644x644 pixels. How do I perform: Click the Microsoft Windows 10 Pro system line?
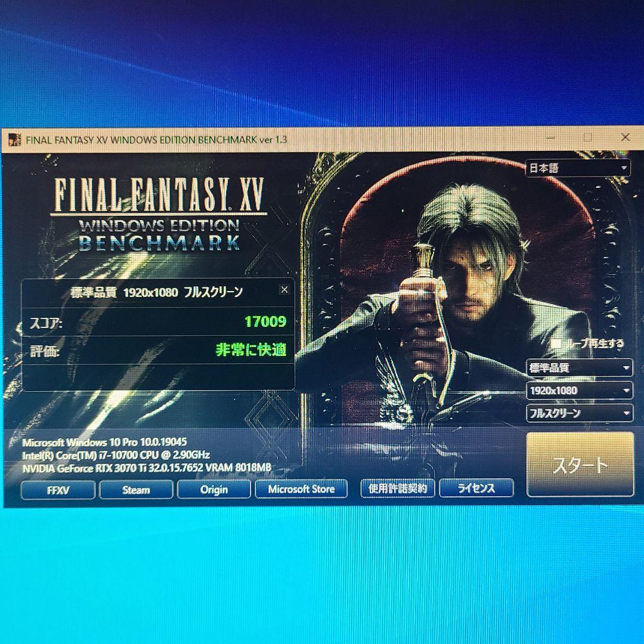pyautogui.click(x=104, y=442)
